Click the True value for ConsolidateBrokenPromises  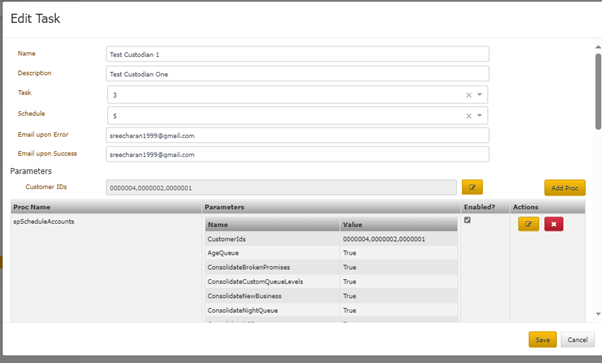coord(349,267)
